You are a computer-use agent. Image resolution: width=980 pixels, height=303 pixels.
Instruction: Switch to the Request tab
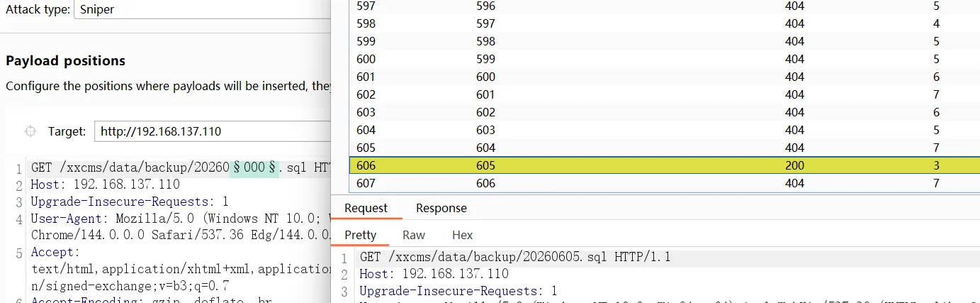coord(366,208)
